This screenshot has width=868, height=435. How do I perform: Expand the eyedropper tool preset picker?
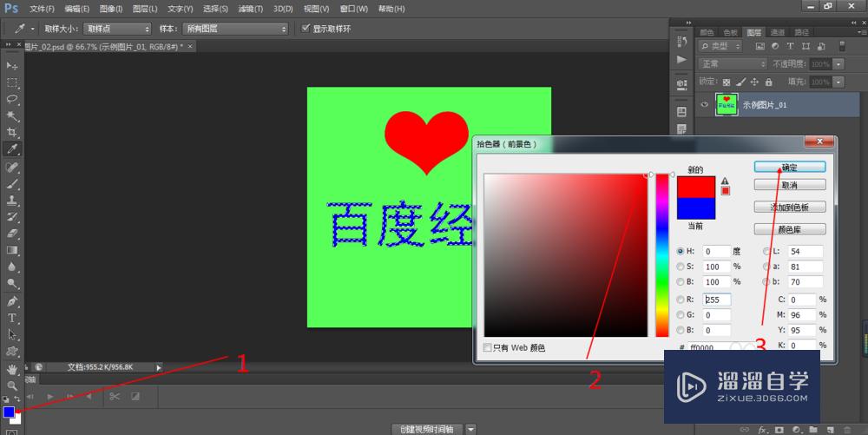(x=33, y=29)
